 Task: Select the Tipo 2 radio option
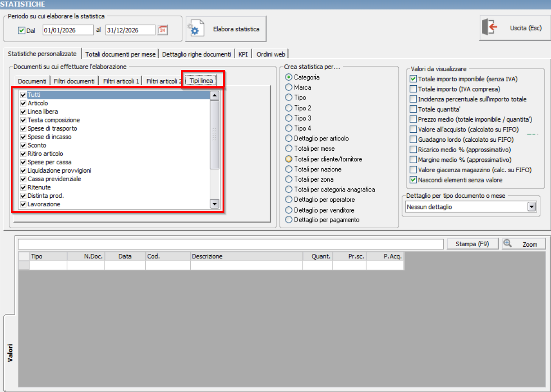(289, 108)
